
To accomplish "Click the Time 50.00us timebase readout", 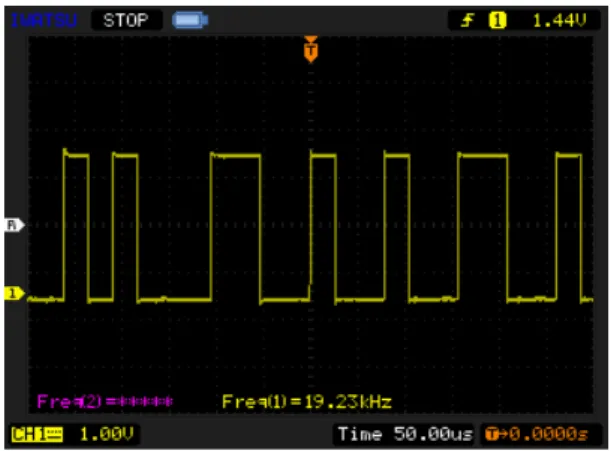I will click(x=404, y=434).
